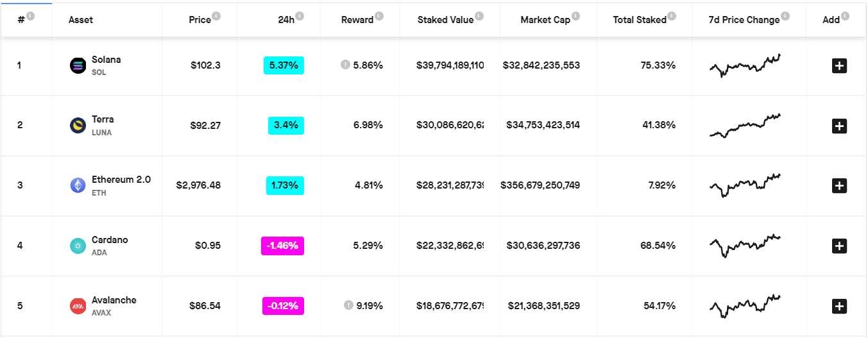Click the Avalanche AVAX logo icon
This screenshot has height=338, width=868.
(x=78, y=306)
